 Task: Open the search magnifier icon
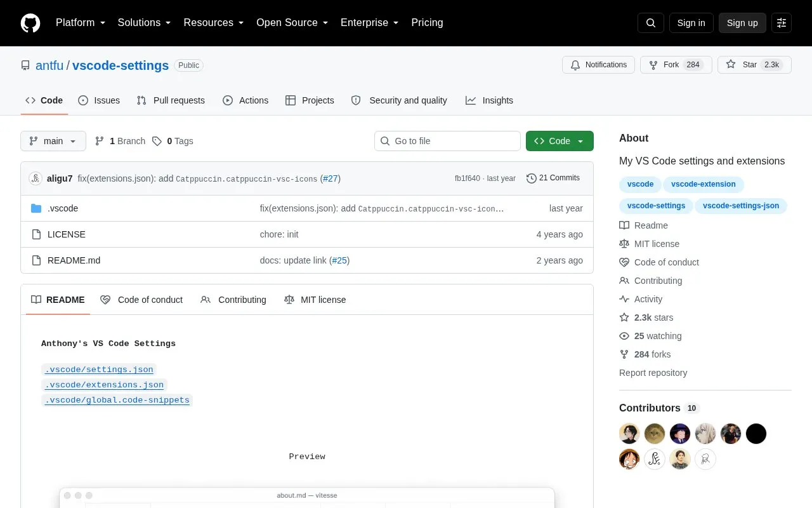coord(651,23)
